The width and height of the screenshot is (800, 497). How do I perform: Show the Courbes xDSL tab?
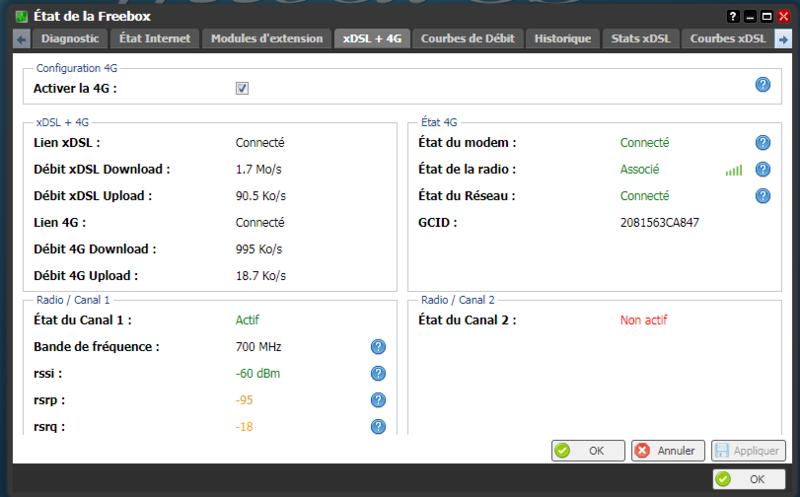point(728,39)
